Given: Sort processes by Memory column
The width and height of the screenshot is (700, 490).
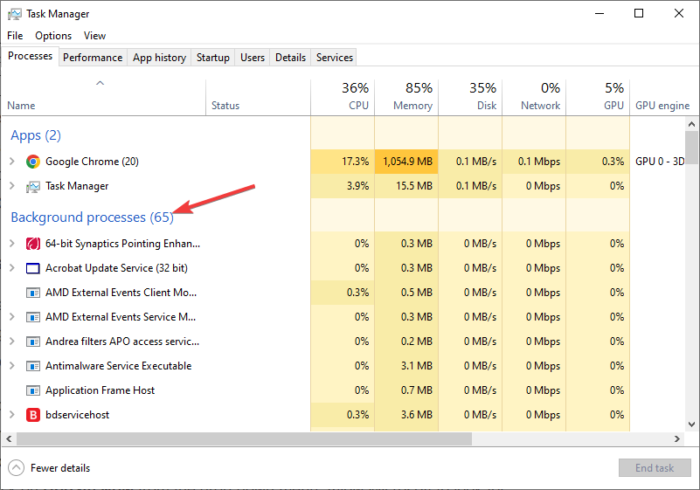Looking at the screenshot, I should tap(406, 96).
